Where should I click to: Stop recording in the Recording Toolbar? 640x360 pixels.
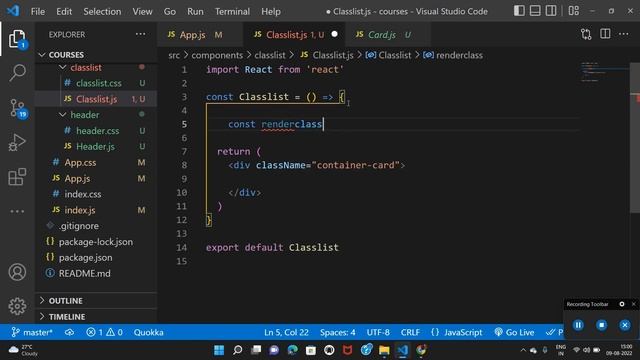pyautogui.click(x=602, y=325)
